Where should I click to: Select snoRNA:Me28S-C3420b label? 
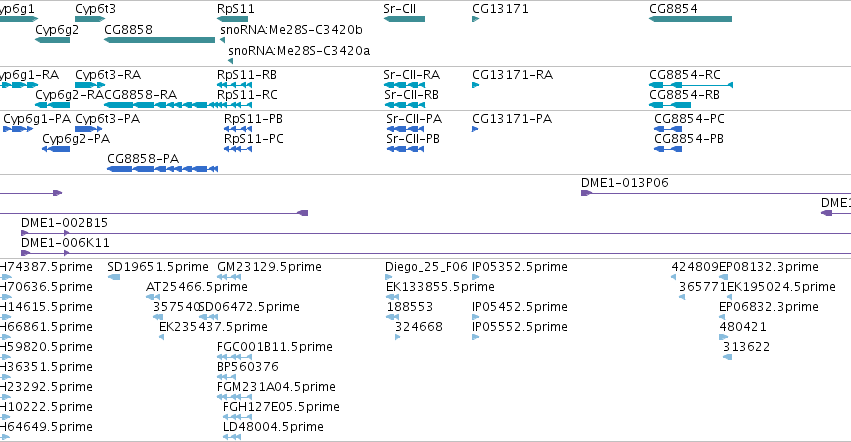291,29
